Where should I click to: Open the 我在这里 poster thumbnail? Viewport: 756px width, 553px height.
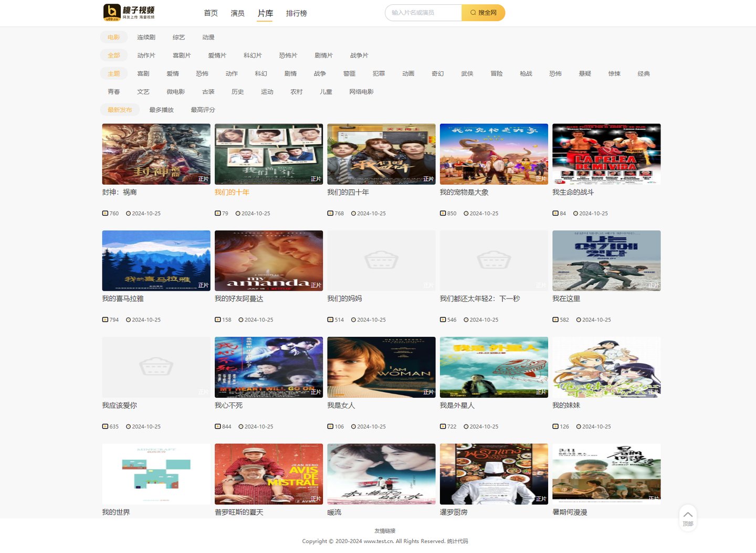pyautogui.click(x=606, y=261)
